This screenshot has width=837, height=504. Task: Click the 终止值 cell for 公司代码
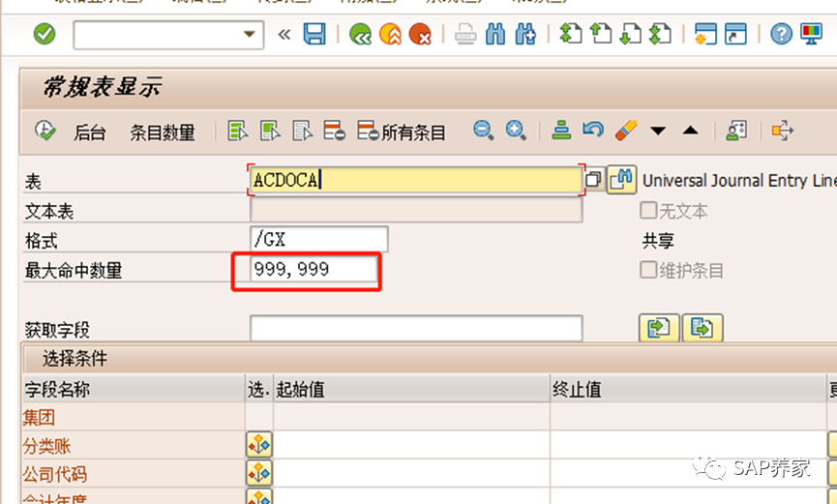coord(688,473)
